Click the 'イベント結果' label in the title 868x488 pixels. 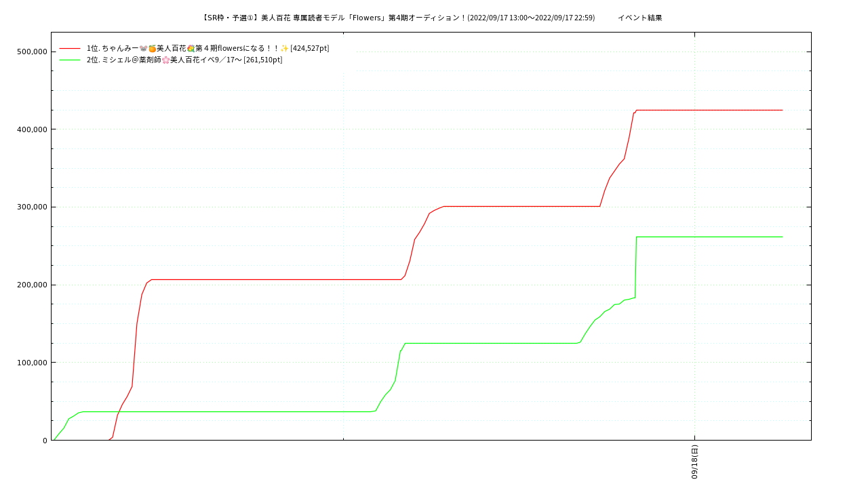[x=639, y=18]
